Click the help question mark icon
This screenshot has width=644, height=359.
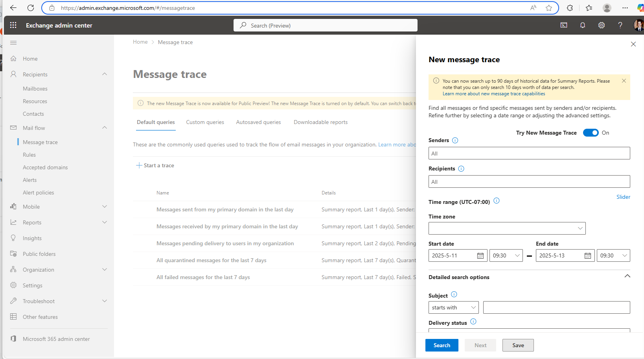click(x=620, y=25)
